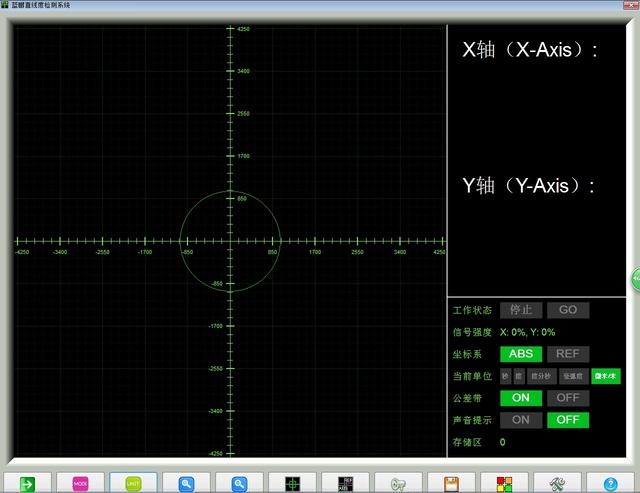
Task: Click the REF/ABS toolbar icon
Action: coord(346,483)
